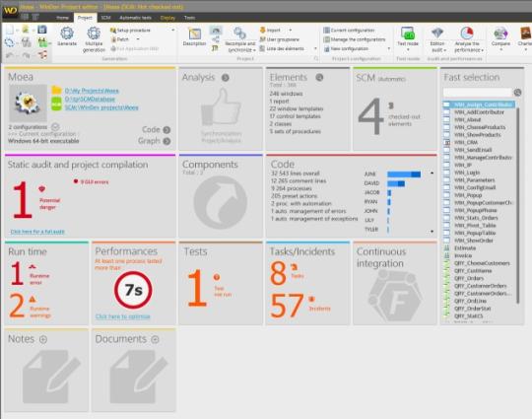Open the New configuration dropdown arrow
The width and height of the screenshot is (532, 419).
pos(389,48)
